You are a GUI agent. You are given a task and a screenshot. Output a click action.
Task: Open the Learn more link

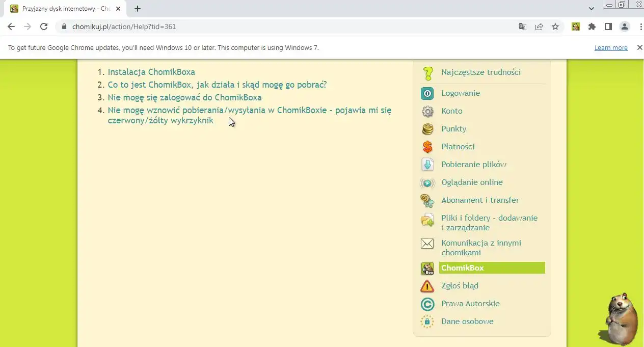(x=611, y=47)
